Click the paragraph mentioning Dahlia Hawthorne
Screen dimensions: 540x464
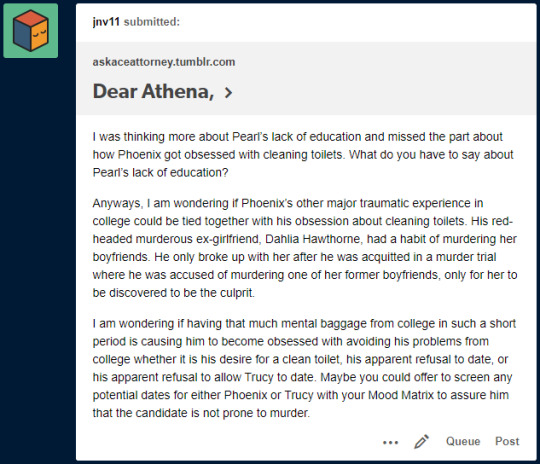[x=305, y=248]
